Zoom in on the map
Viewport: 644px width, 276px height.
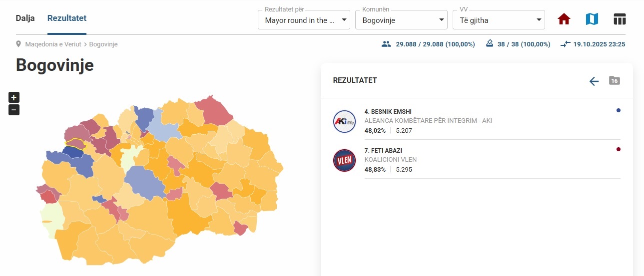click(14, 97)
